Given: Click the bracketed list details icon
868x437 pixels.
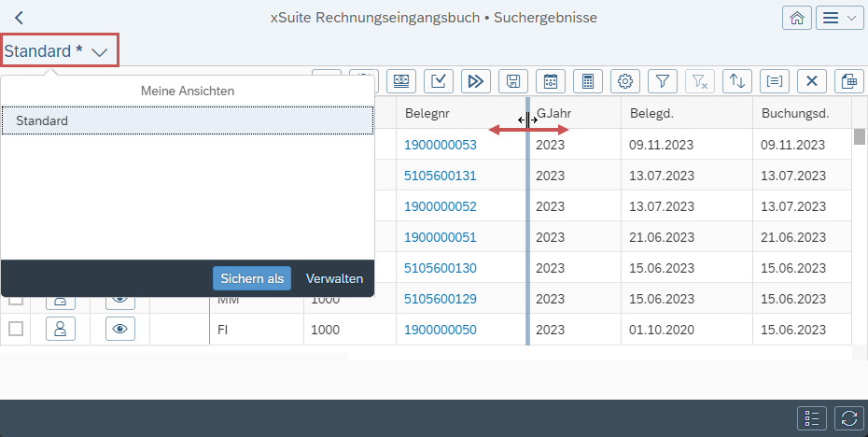Looking at the screenshot, I should pyautogui.click(x=775, y=81).
